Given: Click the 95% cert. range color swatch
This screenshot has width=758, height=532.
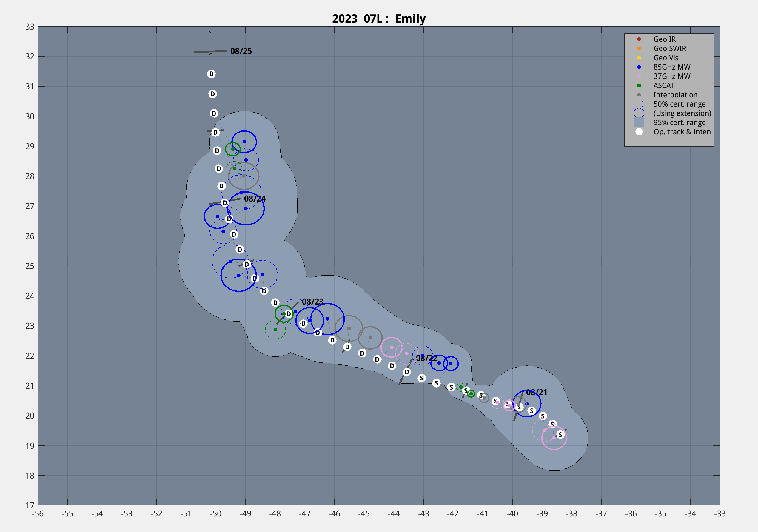Looking at the screenshot, I should 639,122.
